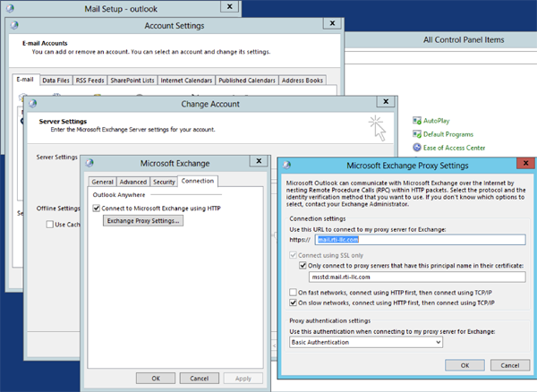Click the All Control Panel Items title
This screenshot has height=392, width=537.
[x=464, y=39]
